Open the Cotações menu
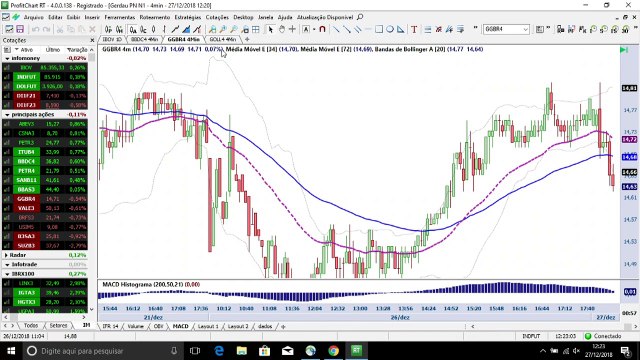 tap(217, 17)
